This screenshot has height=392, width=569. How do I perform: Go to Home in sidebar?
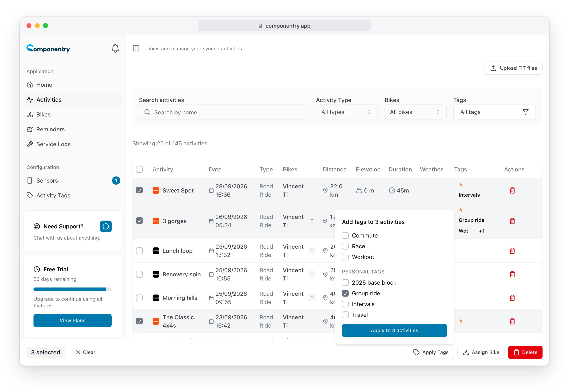[73, 85]
